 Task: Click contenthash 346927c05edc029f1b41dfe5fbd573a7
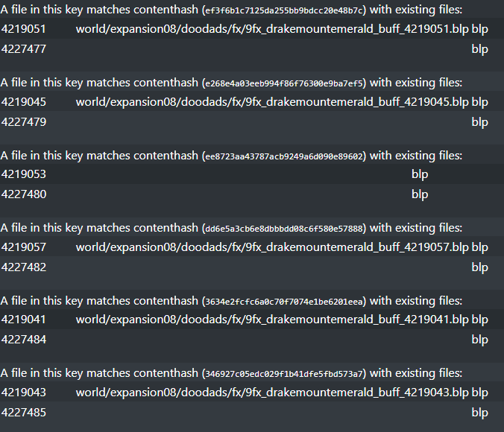284,374
